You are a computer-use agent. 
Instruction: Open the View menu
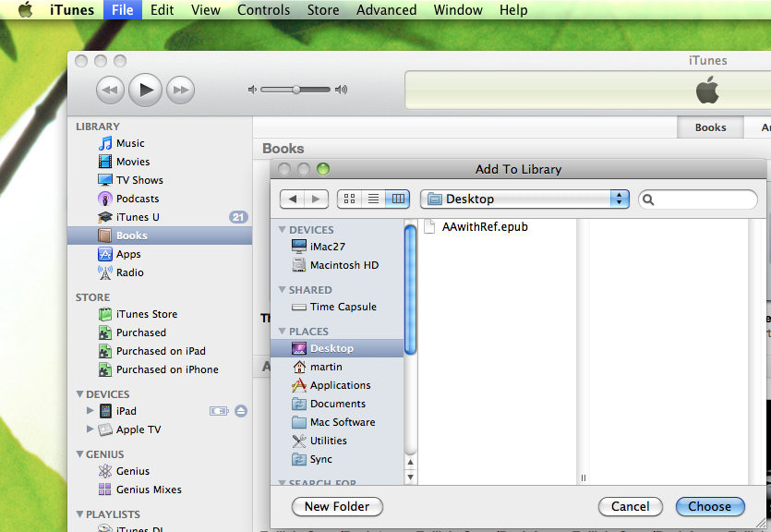point(206,10)
